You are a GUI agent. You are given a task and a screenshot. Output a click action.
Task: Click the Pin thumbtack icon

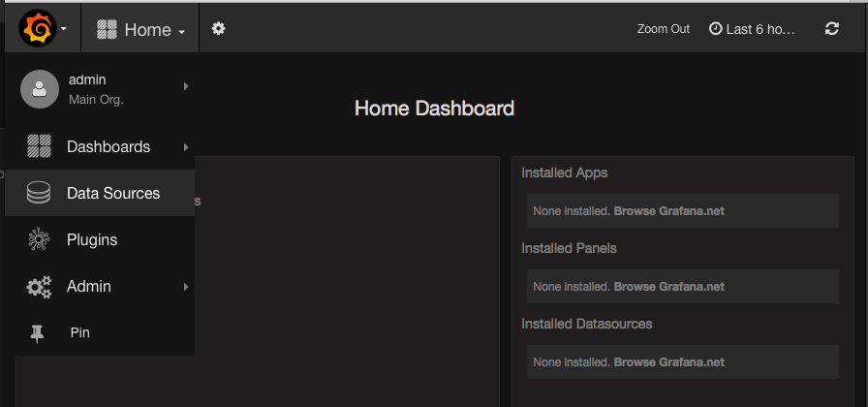[38, 333]
